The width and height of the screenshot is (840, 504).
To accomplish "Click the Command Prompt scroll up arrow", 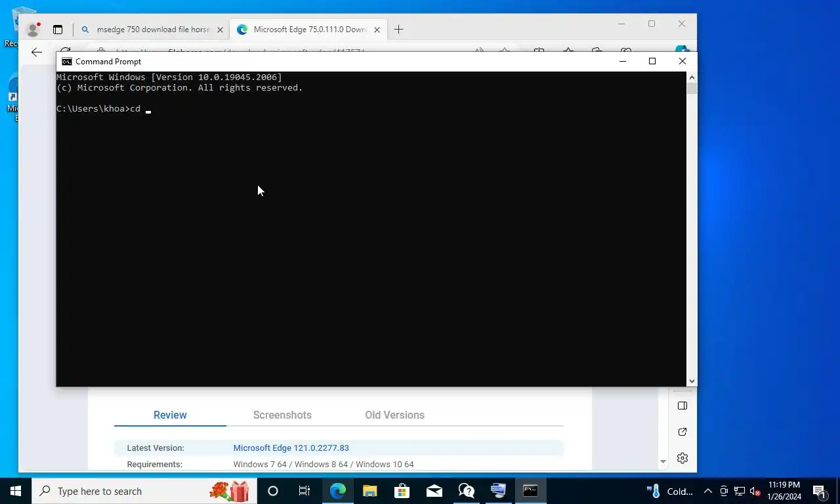I will click(692, 77).
